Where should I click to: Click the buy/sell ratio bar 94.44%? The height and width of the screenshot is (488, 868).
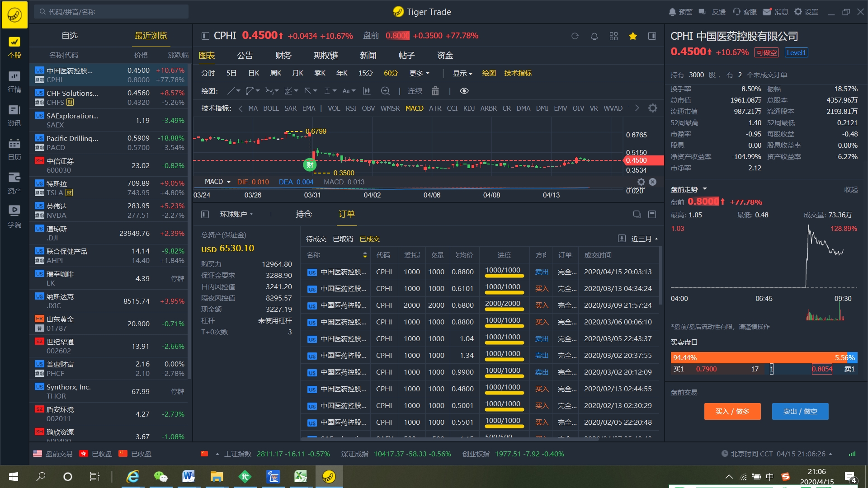764,357
